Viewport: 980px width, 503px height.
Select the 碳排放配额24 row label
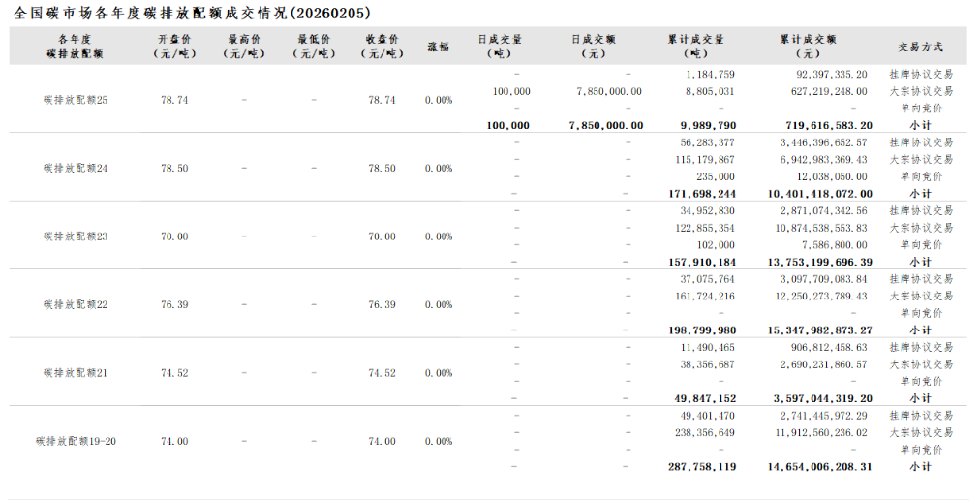coord(76,168)
